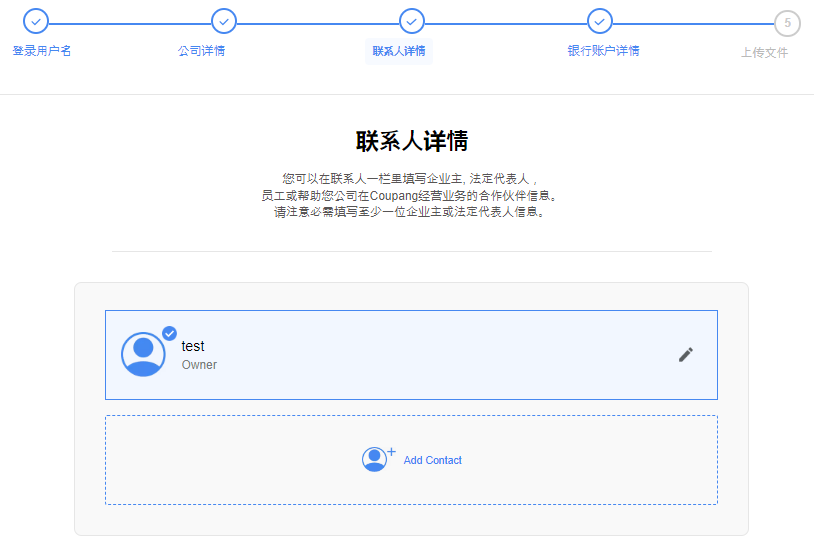Go to the 登录用户名 step label

[42, 51]
